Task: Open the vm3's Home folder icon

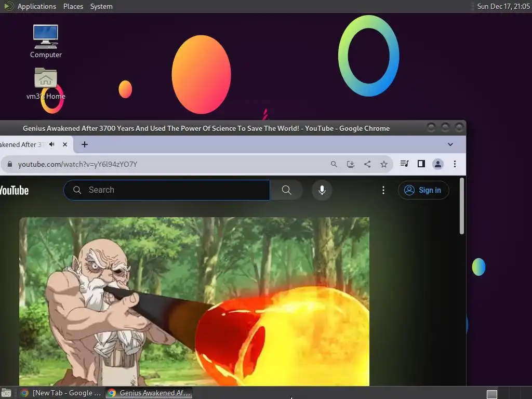Action: coord(46,84)
